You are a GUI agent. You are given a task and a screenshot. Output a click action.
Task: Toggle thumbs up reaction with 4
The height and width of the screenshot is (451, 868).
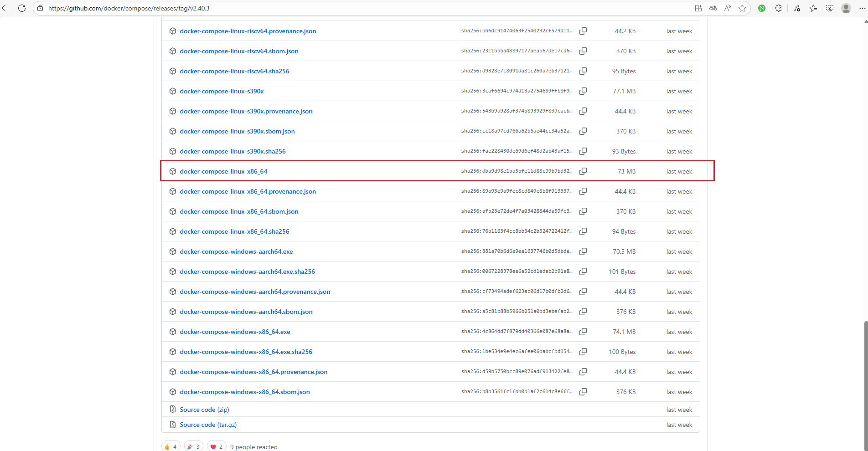click(x=170, y=446)
